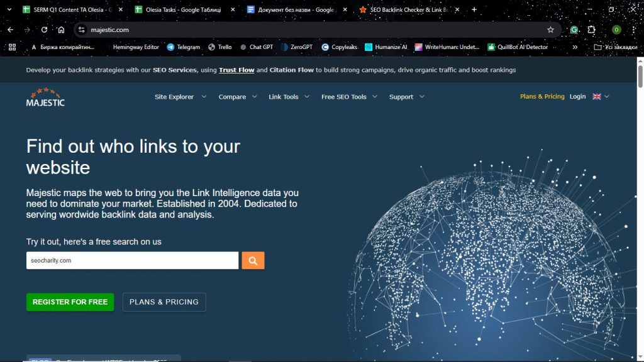Reload the page
Image resolution: width=644 pixels, height=362 pixels.
coord(44,30)
